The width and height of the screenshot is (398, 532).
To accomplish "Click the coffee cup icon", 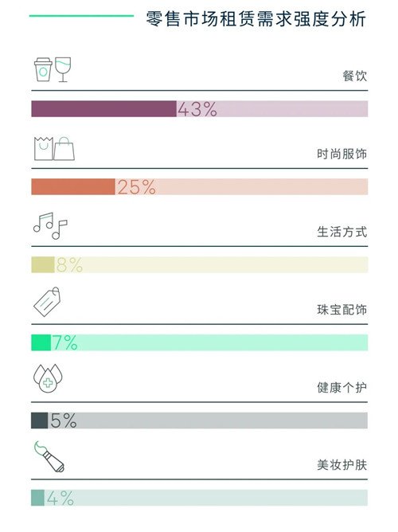I will [x=43, y=69].
